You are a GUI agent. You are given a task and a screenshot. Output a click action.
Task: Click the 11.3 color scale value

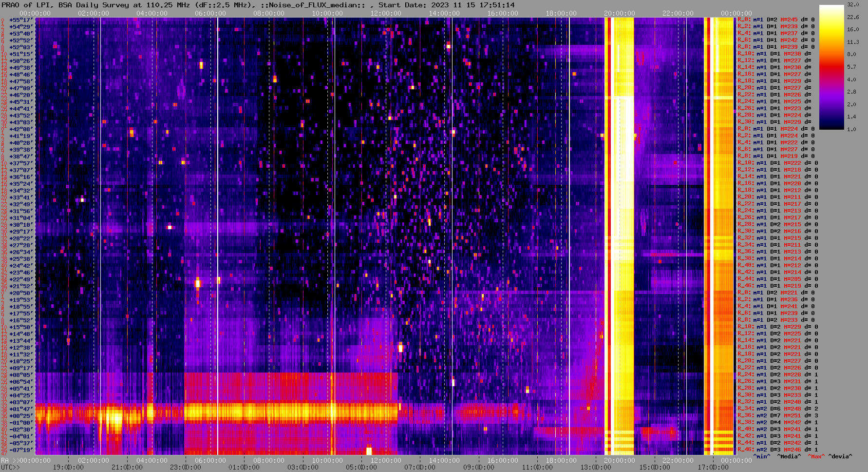coord(853,42)
